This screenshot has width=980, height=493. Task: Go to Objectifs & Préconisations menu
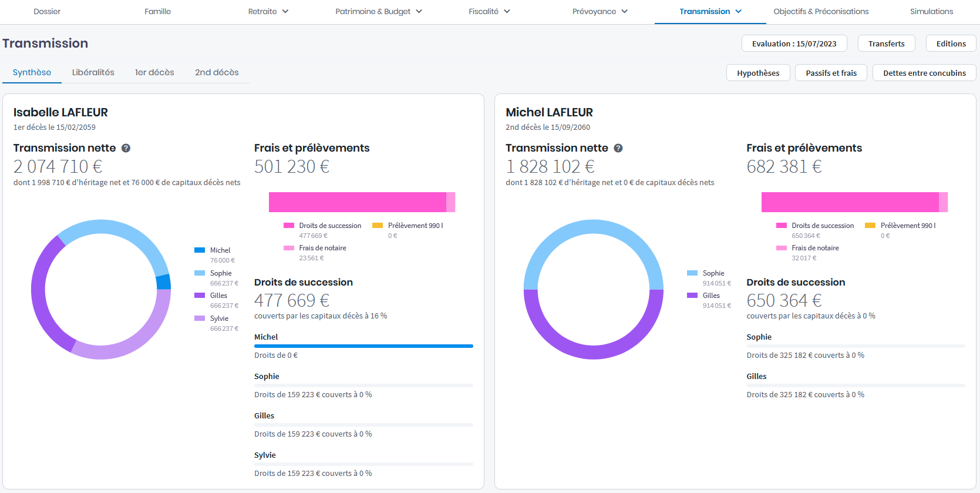[x=820, y=12]
